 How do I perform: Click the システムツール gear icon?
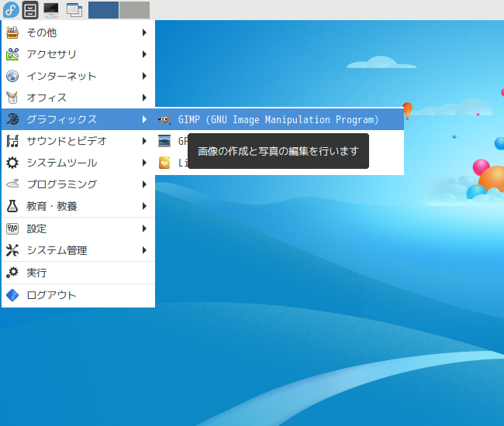point(12,163)
